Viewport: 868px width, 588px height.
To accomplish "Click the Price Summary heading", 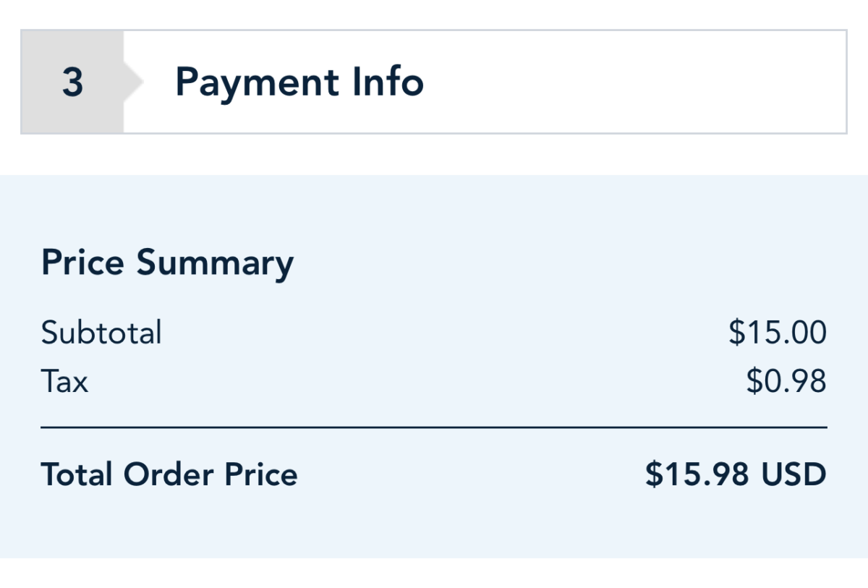I will [x=167, y=263].
